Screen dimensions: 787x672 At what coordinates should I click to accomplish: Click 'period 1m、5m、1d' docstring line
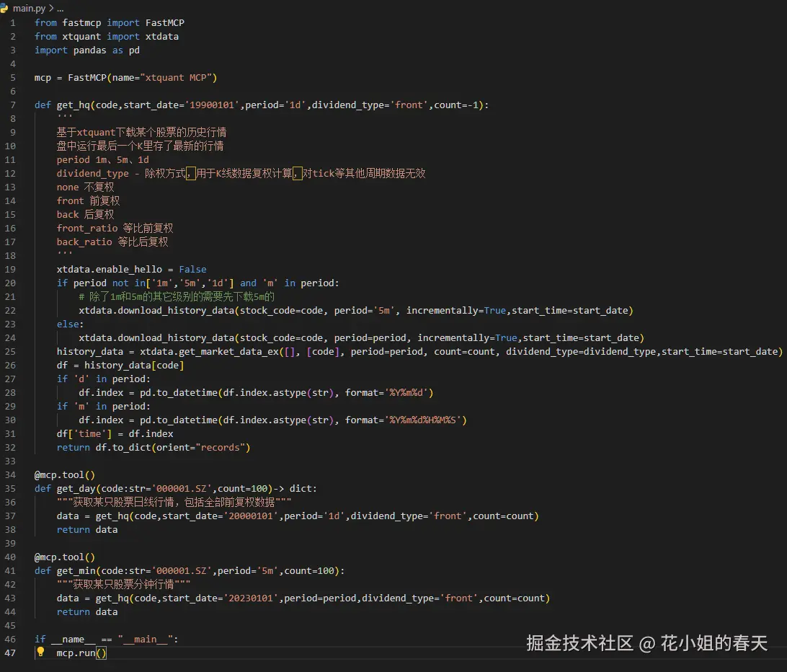click(102, 160)
